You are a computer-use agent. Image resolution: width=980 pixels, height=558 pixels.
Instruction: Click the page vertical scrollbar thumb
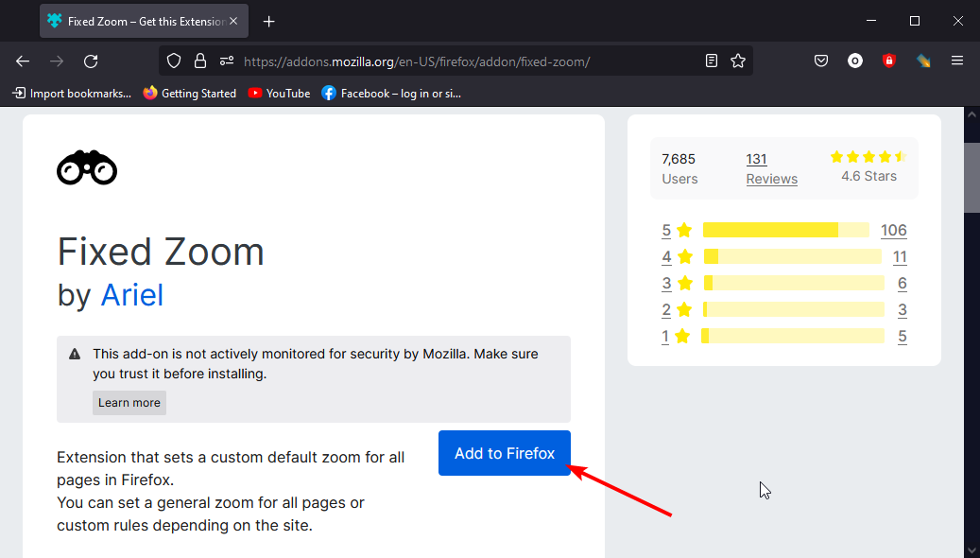971,179
